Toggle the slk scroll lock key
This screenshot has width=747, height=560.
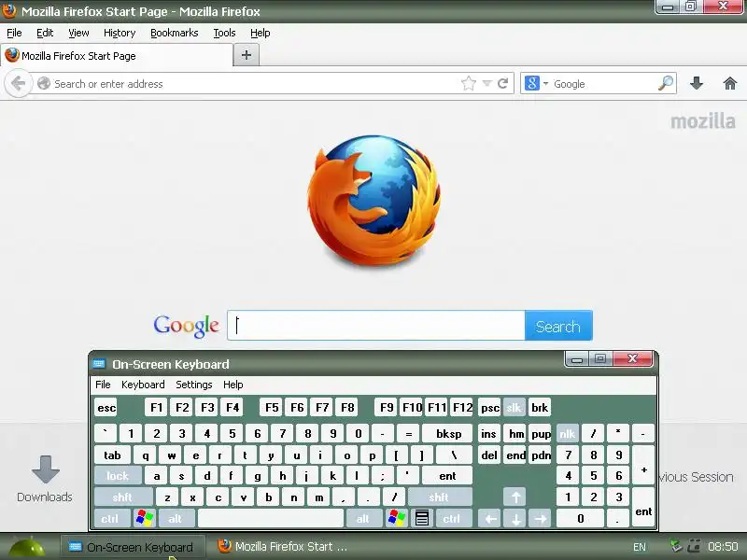(514, 408)
